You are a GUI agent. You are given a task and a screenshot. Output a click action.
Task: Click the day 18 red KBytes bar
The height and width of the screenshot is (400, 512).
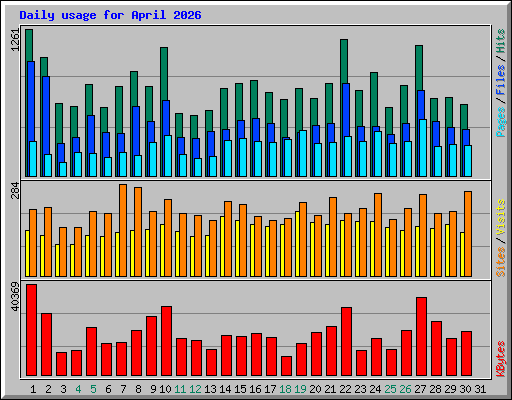pos(286,366)
